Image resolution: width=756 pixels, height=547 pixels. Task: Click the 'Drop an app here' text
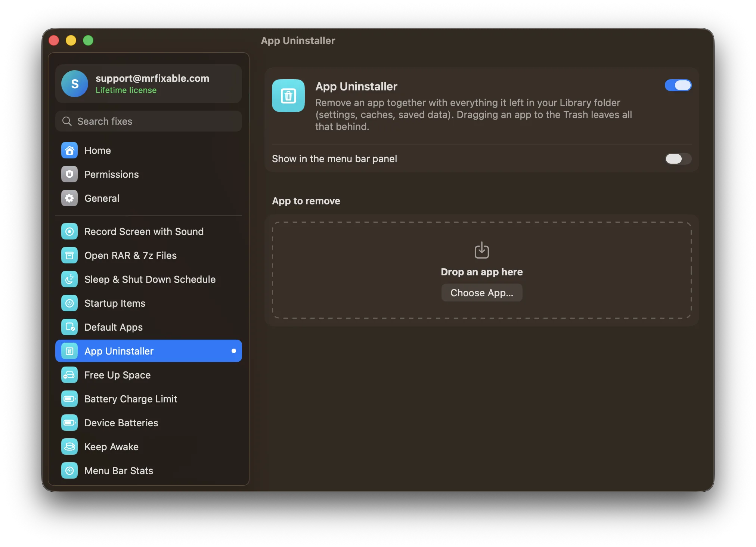coord(482,272)
